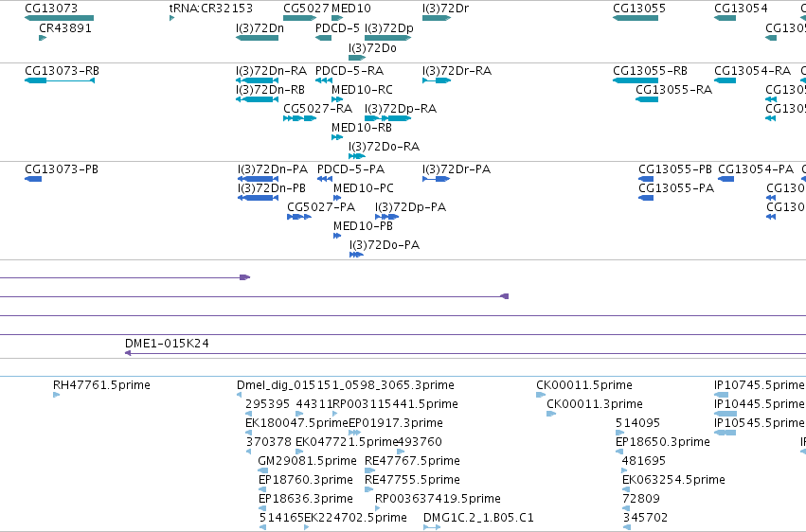Click the DMG1C.2_1.B05.C1 feature
The height and width of the screenshot is (532, 806).
coord(432,528)
